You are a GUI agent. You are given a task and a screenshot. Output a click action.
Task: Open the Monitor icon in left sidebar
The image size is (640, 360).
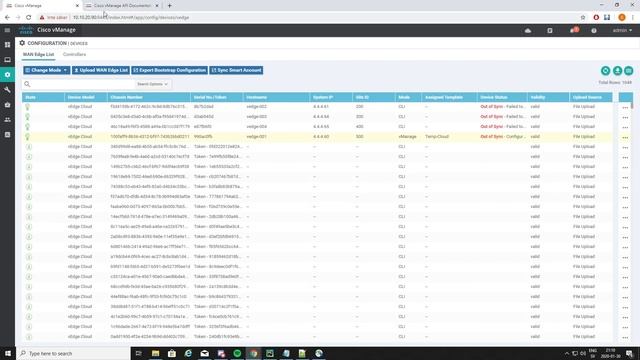pos(7,60)
